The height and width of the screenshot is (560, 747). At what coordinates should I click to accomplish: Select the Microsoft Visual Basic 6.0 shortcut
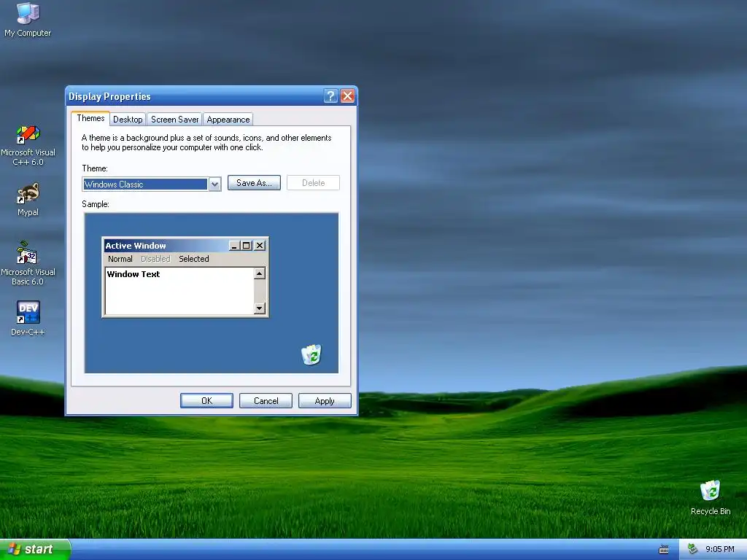[x=28, y=264]
